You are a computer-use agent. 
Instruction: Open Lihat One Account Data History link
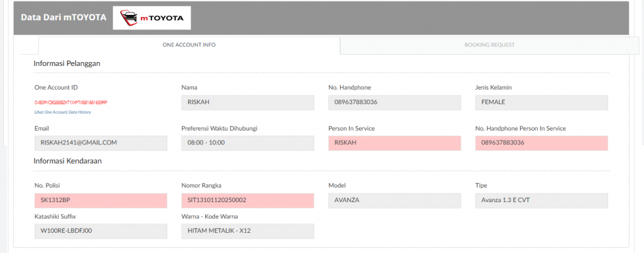[x=63, y=112]
